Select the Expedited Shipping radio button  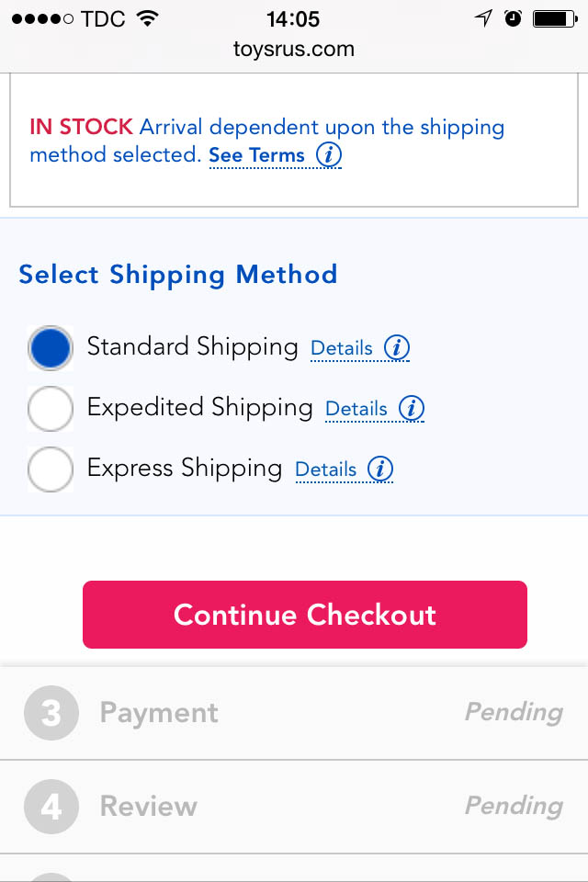click(51, 409)
